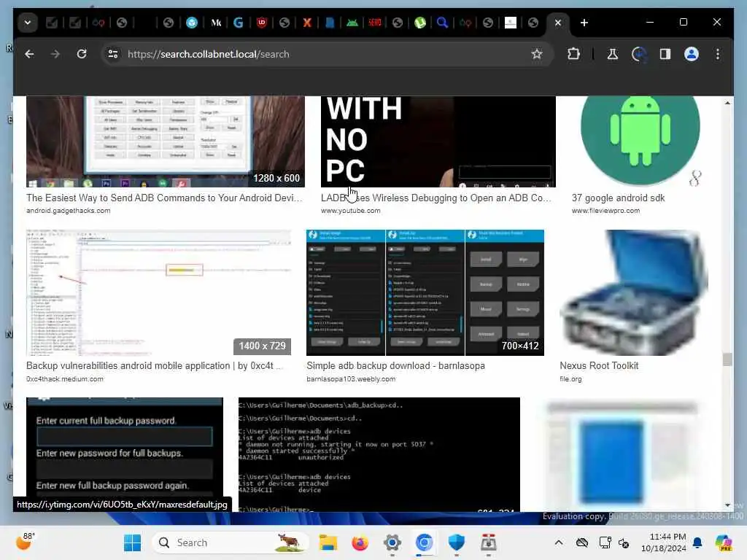
Task: Click the taskbar Search box
Action: coord(230,542)
